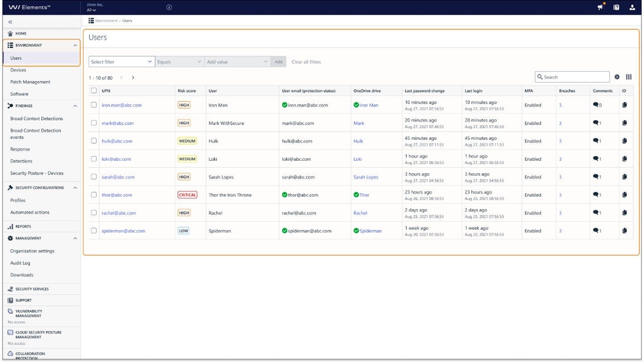Select checkbox for thor@abc.com

[94, 195]
